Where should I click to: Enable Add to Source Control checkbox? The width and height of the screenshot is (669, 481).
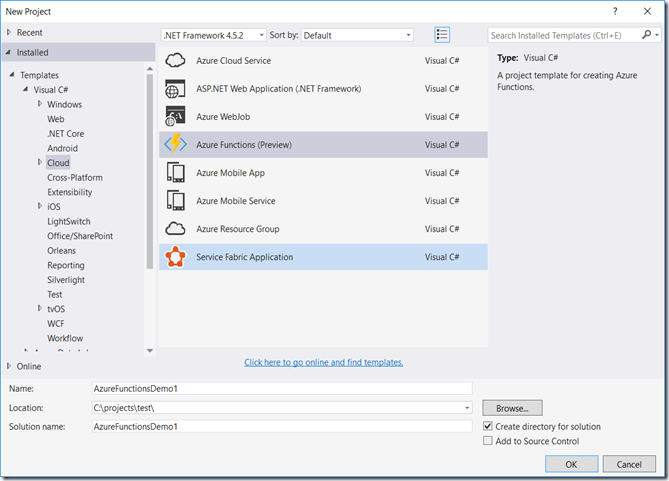(x=488, y=440)
